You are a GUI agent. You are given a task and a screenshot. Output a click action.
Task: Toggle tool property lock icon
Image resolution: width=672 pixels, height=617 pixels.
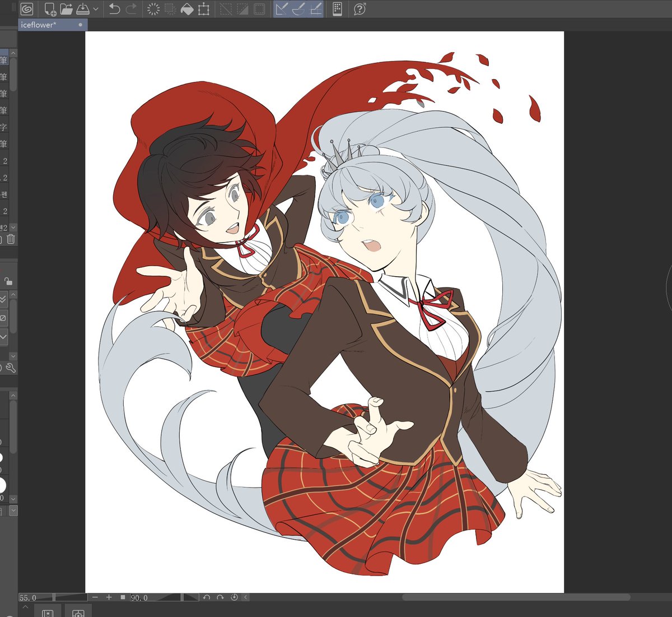point(8,282)
